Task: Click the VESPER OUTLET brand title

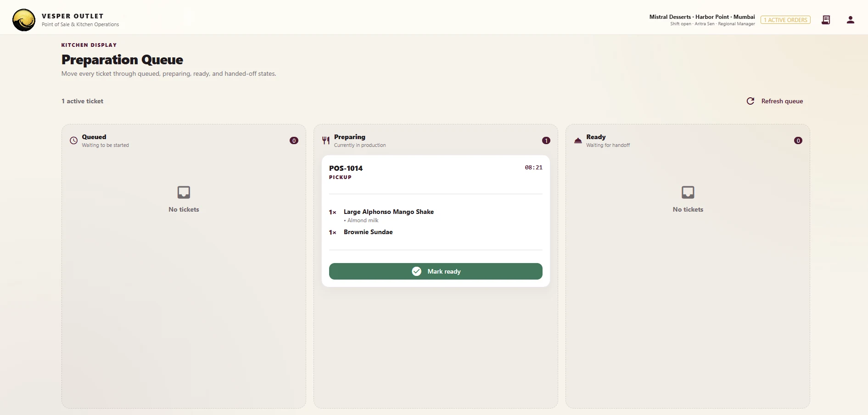Action: pos(73,16)
